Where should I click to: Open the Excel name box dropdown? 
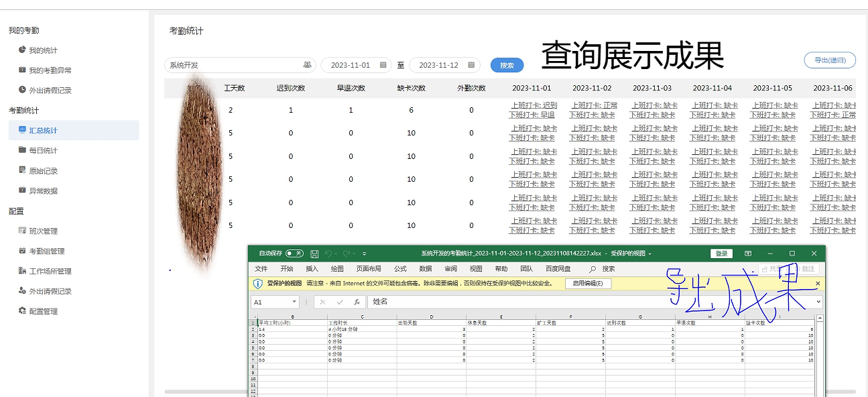[294, 302]
